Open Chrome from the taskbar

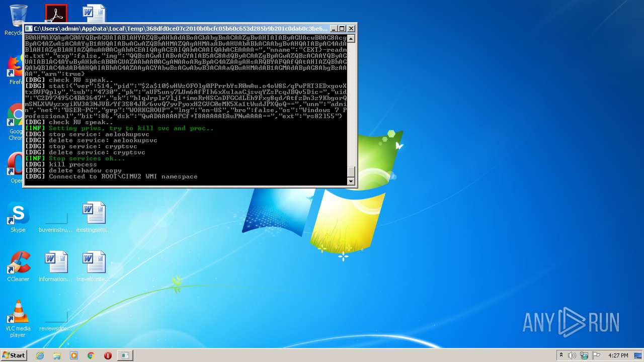91,355
